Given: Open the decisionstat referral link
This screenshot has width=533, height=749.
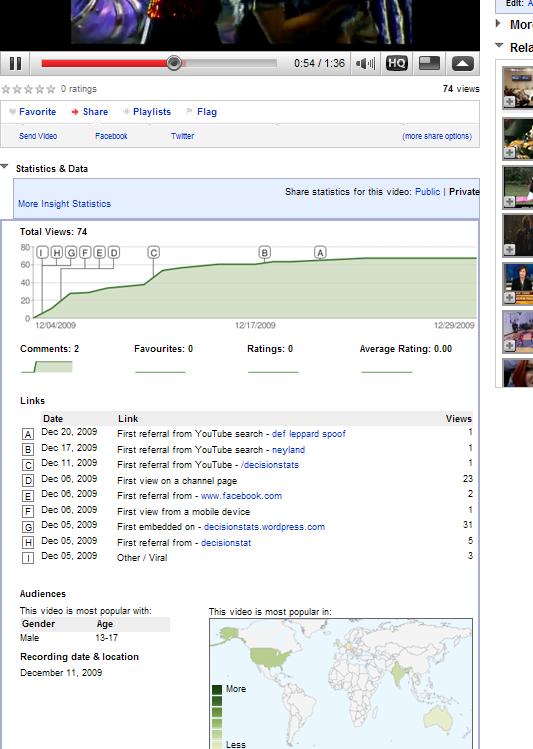Looking at the screenshot, I should (226, 543).
